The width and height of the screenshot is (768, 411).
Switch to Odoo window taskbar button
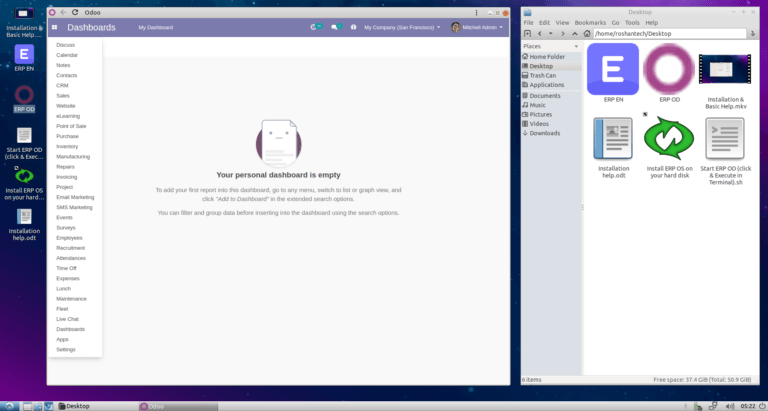tap(178, 406)
